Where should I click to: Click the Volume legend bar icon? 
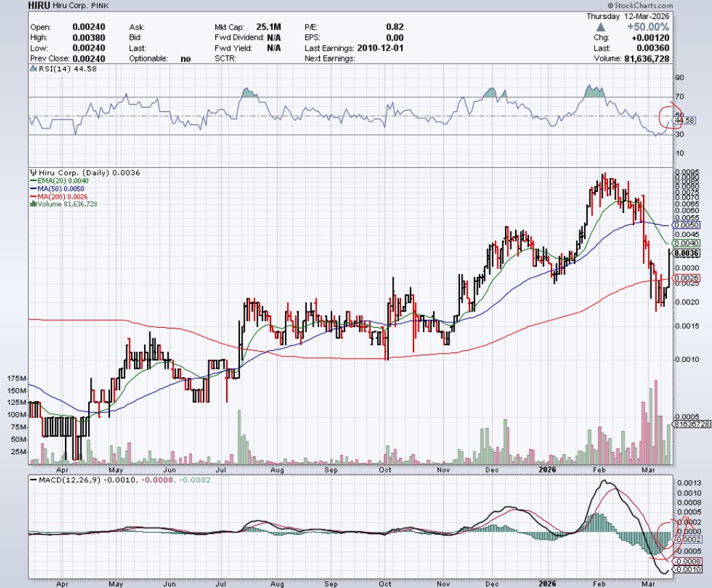33,204
